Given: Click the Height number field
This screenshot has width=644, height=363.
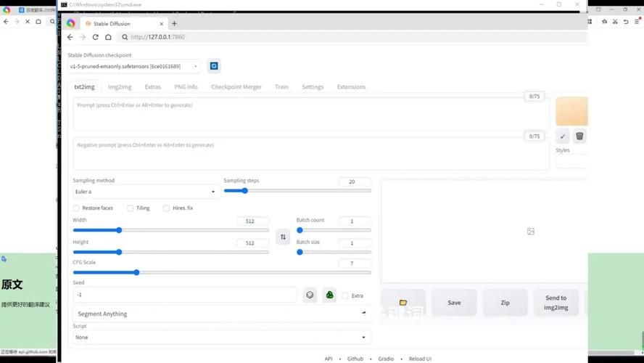Looking at the screenshot, I should (252, 243).
